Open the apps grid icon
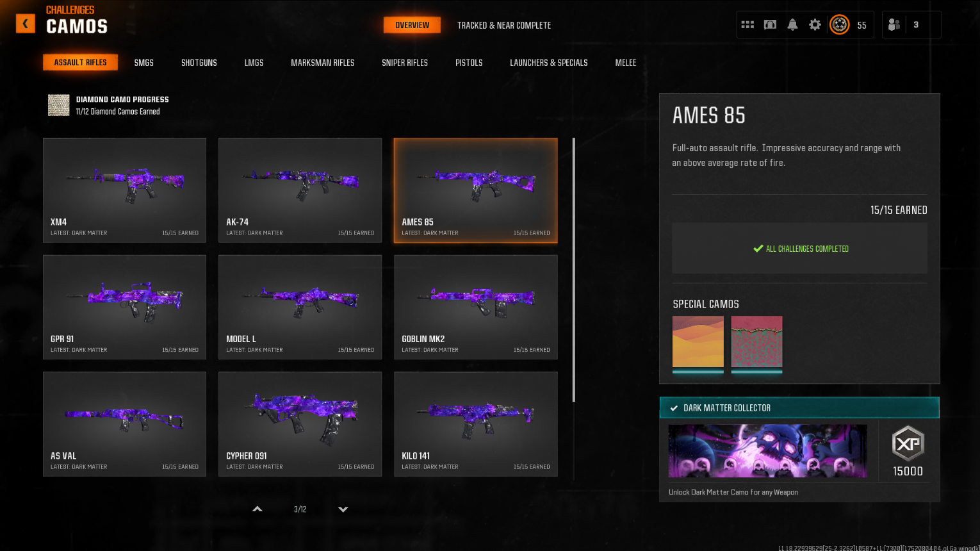Viewport: 980px width, 551px height. (x=747, y=24)
